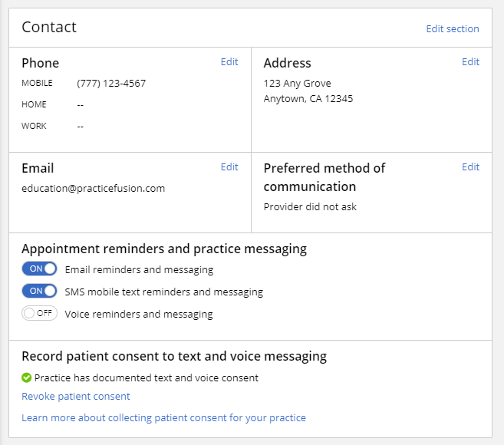Disable SMS mobile text reminders toggle
The image size is (504, 445).
click(39, 292)
